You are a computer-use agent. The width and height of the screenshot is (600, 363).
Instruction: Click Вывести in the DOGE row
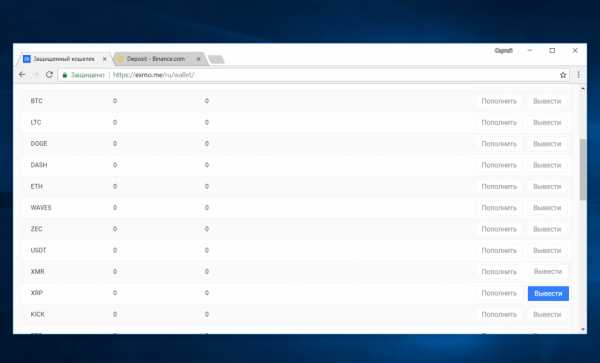coord(547,144)
